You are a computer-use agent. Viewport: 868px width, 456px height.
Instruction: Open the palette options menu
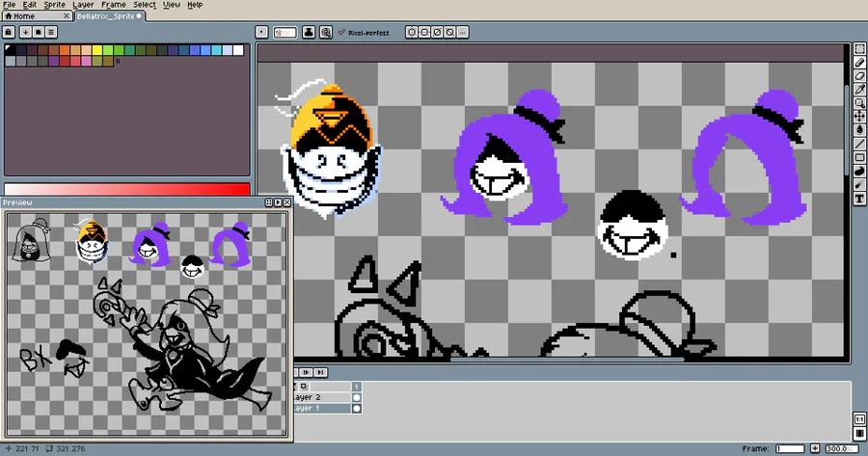[51, 32]
